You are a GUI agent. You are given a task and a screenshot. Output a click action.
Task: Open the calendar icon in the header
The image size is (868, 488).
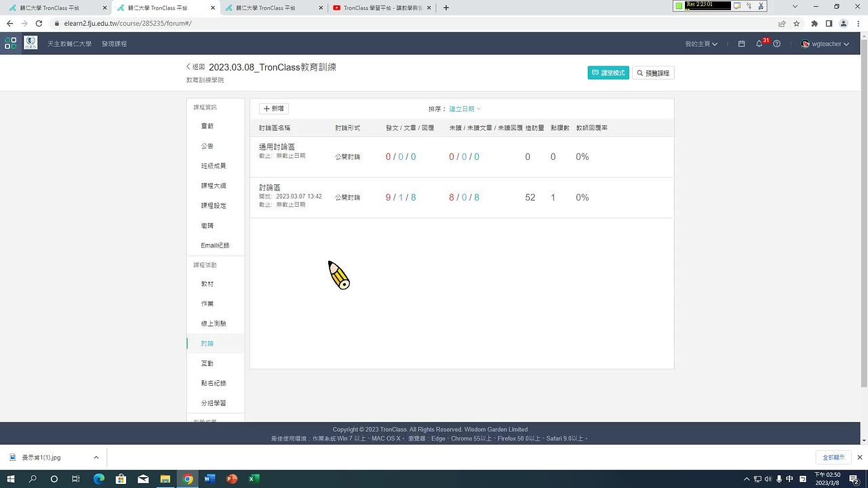pos(741,43)
